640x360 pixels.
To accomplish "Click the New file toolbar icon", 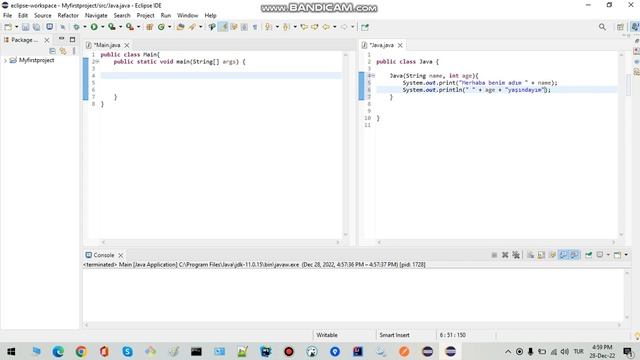I will click(8, 27).
